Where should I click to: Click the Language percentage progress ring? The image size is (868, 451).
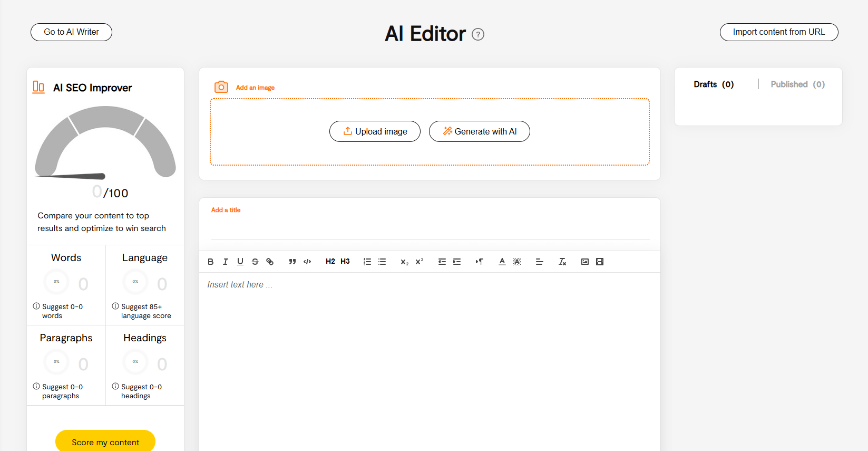pos(135,282)
